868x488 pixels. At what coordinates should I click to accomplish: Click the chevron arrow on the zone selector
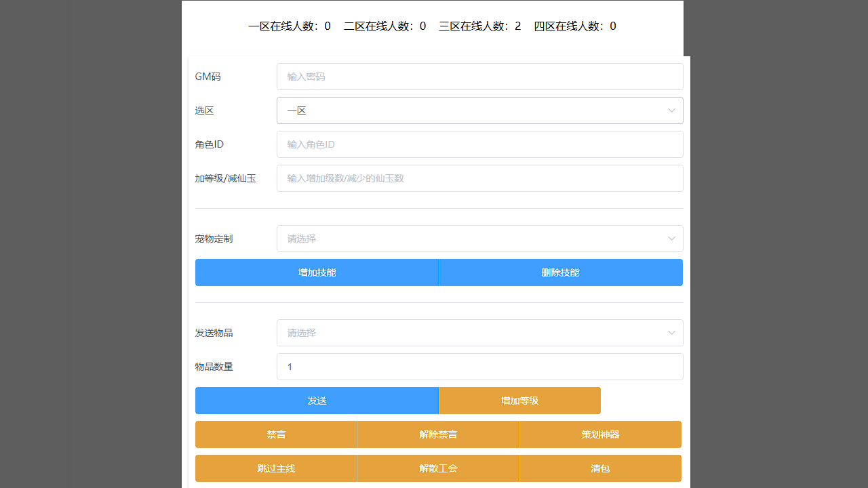click(671, 110)
